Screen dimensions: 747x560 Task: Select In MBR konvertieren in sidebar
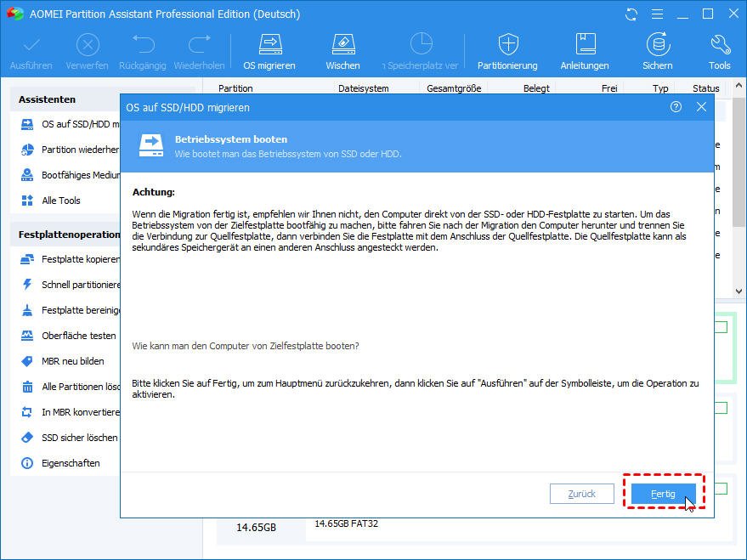point(71,412)
